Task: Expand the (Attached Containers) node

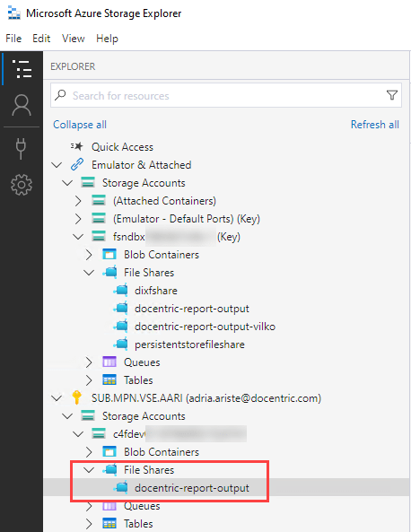Action: [78, 201]
